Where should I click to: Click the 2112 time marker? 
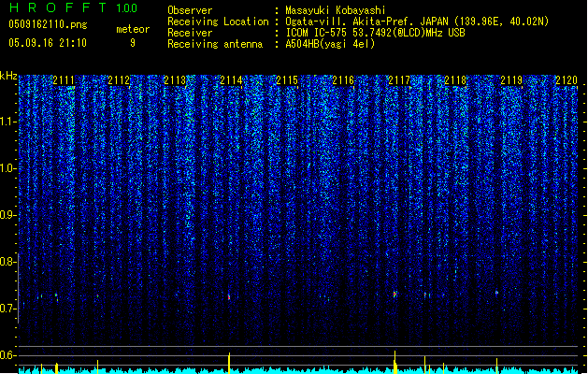click(x=119, y=80)
